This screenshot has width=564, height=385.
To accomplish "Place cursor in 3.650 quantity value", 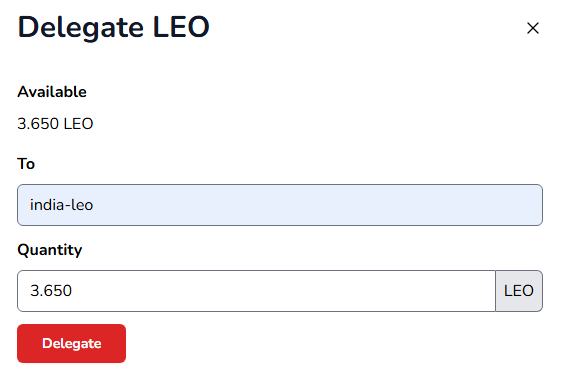I will 51,291.
